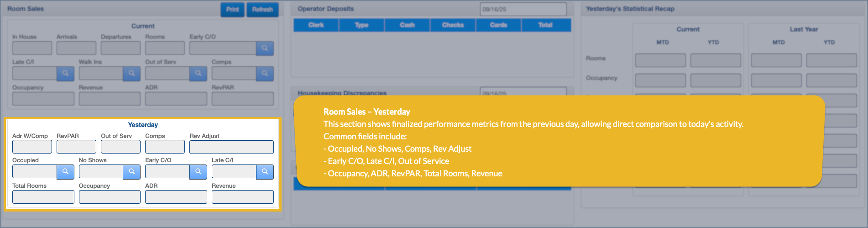Select the Clerk column header

tap(316, 25)
